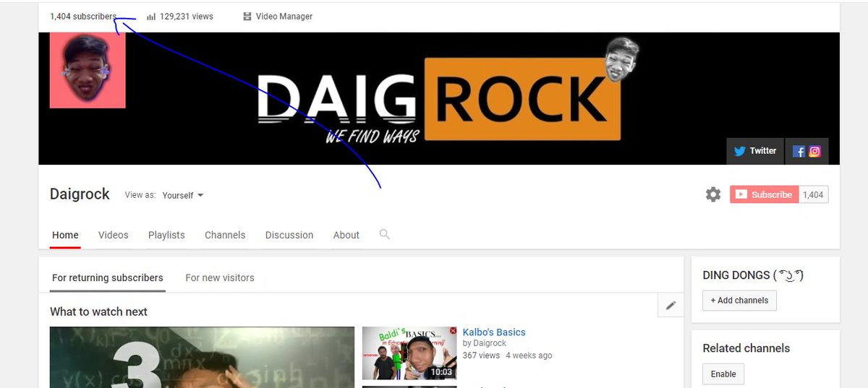Viewport: 868px width, 388px height.
Task: Open the 1,404 subscribers link
Action: [83, 17]
